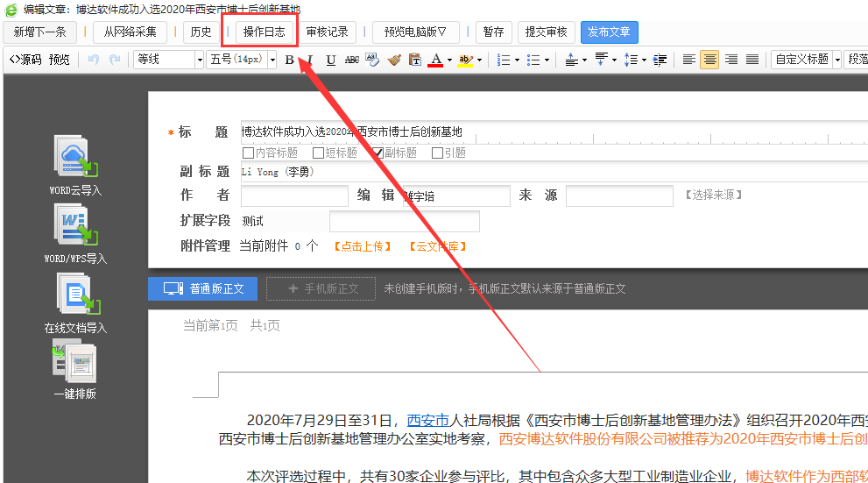Open numbered list style dropdown
The height and width of the screenshot is (483, 868).
pos(517,60)
